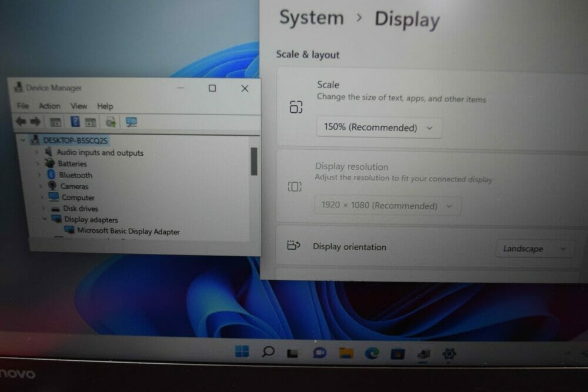Close the Device Manager window
588x392 pixels.
[x=245, y=88]
